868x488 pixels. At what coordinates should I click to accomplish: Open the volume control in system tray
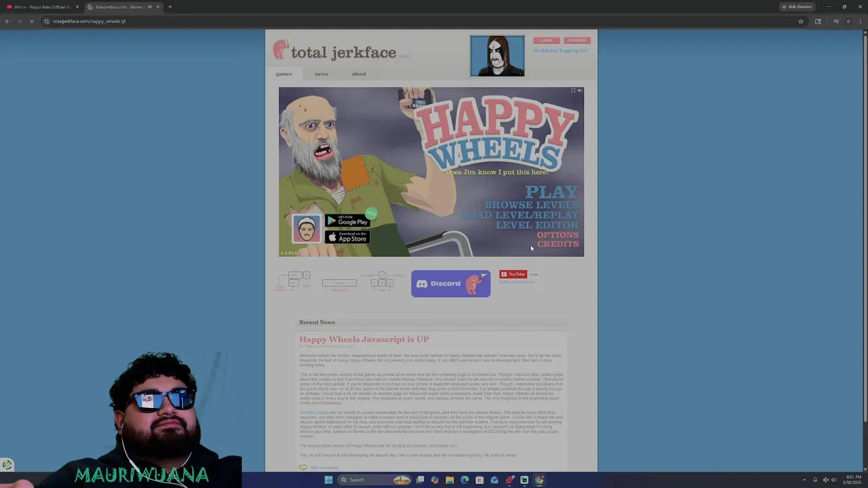pos(834,480)
